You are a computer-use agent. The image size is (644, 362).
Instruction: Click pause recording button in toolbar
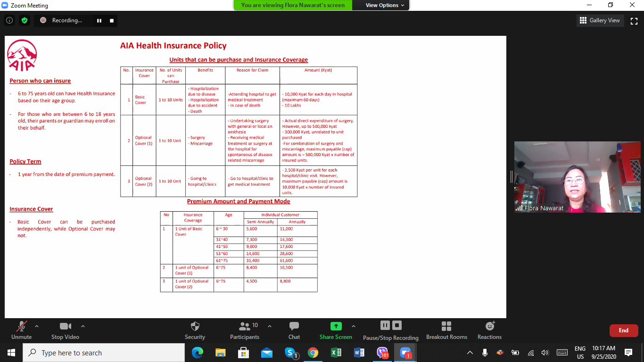click(x=385, y=325)
